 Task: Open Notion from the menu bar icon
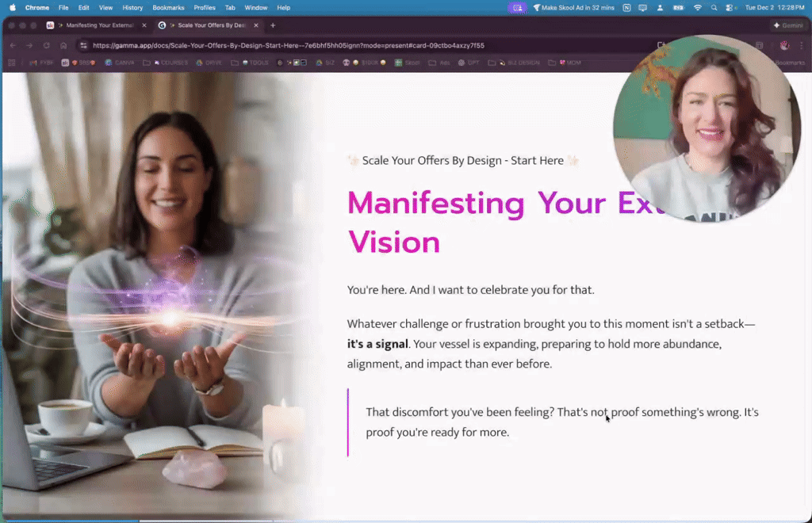tap(626, 8)
